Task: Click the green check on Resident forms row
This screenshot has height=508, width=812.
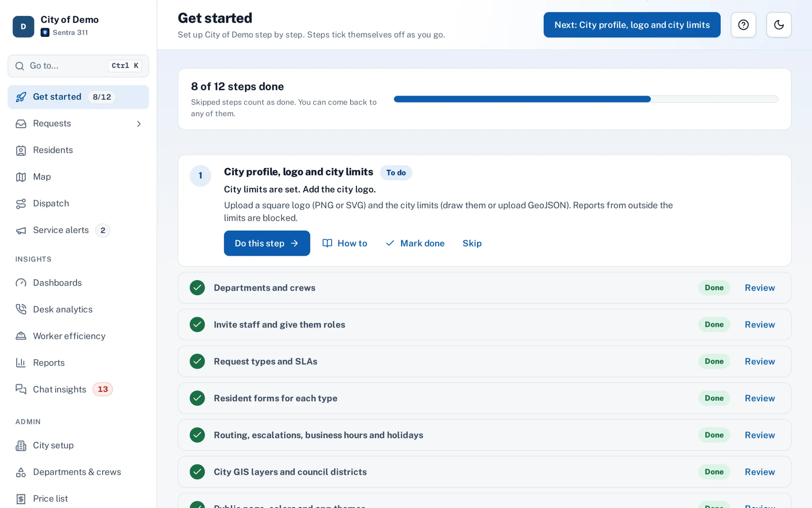Action: click(197, 398)
